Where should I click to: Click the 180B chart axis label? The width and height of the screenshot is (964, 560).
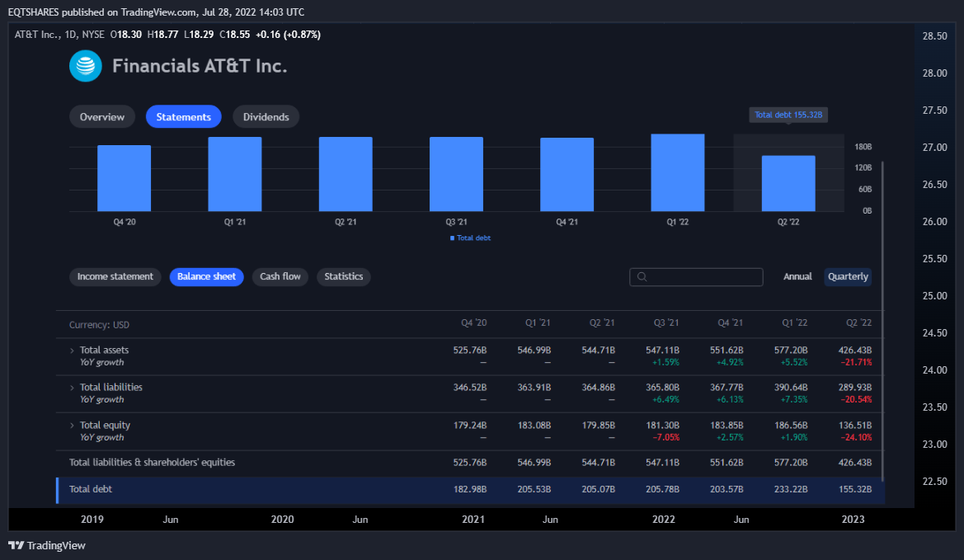(x=863, y=147)
